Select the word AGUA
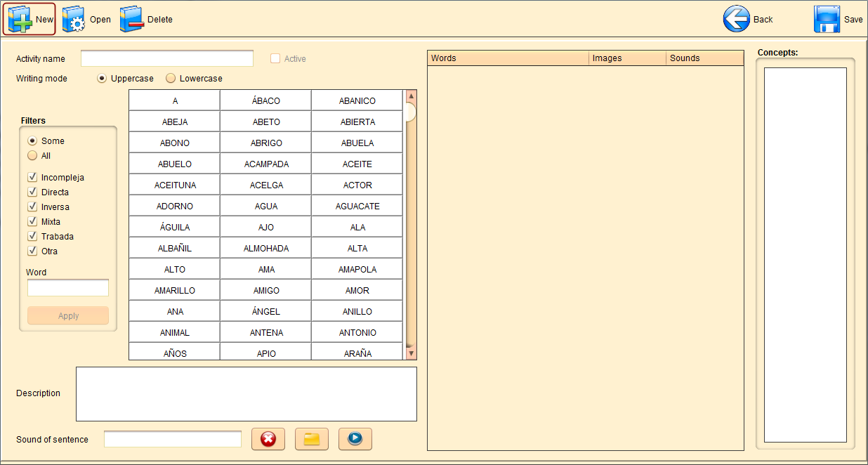Viewport: 868px width, 465px height. pyautogui.click(x=265, y=206)
